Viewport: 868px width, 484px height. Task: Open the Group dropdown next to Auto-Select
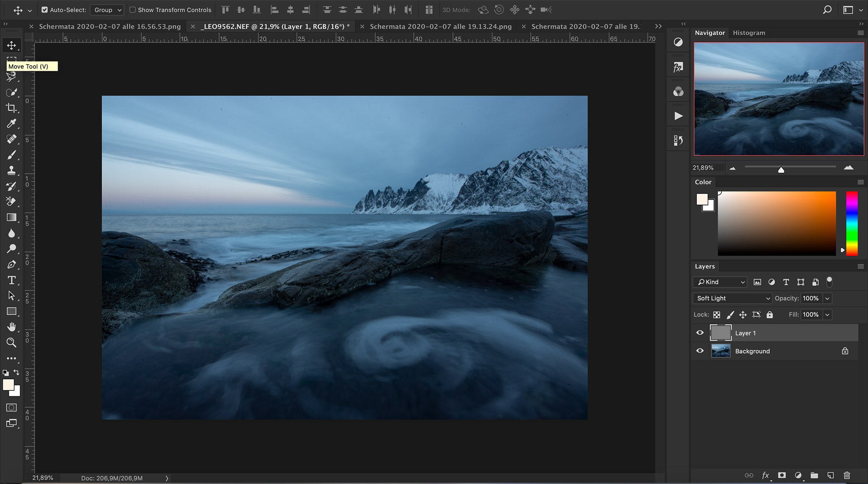click(x=107, y=9)
